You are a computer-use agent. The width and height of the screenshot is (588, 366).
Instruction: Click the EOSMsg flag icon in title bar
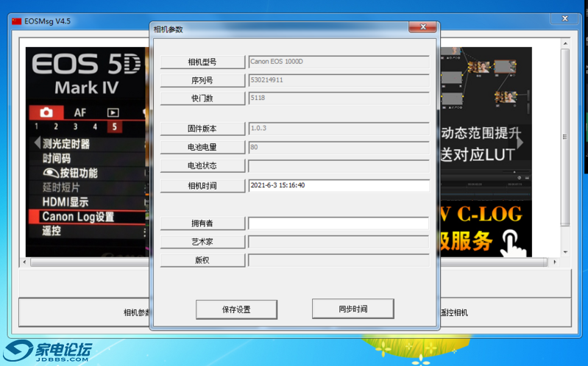click(16, 21)
